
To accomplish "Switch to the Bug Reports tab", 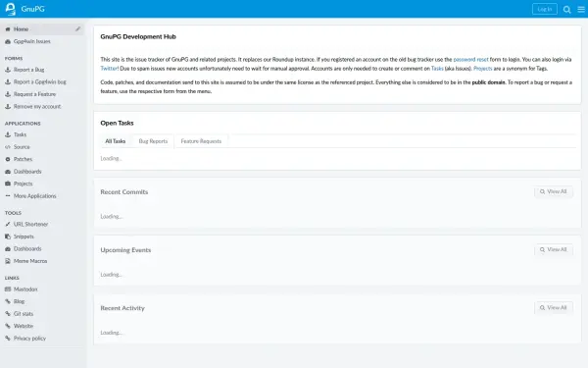I will (153, 141).
